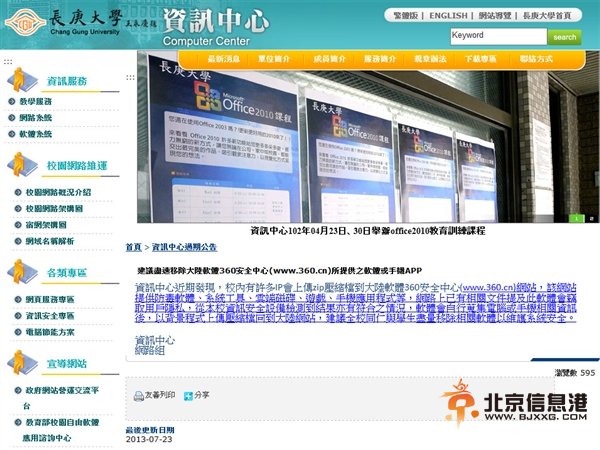Open 政府網站營運交流平台 sidebar link

[61, 398]
